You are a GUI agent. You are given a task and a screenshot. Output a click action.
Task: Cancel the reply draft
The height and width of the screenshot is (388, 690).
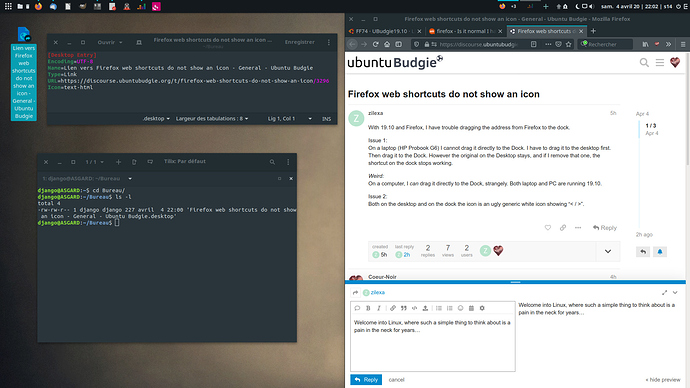point(396,380)
